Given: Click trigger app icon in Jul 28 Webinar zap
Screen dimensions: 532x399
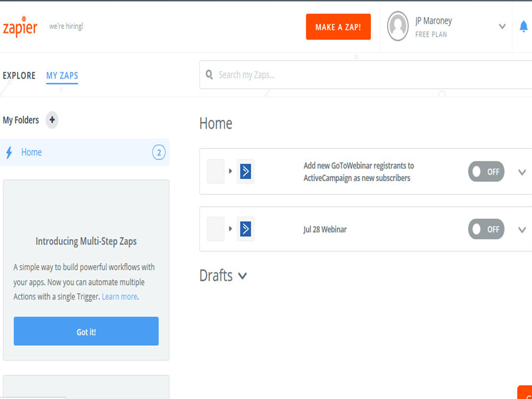Looking at the screenshot, I should tap(215, 229).
